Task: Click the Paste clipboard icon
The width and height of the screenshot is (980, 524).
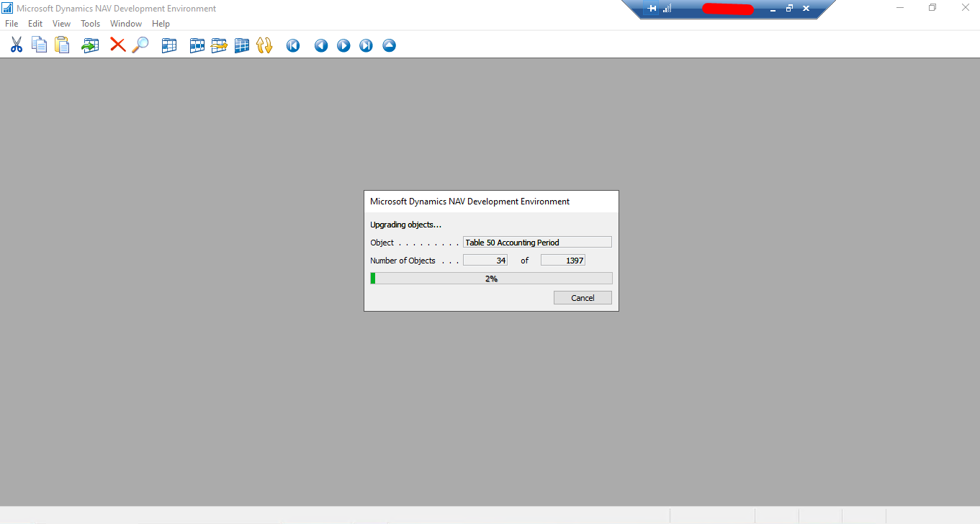Action: coord(62,45)
